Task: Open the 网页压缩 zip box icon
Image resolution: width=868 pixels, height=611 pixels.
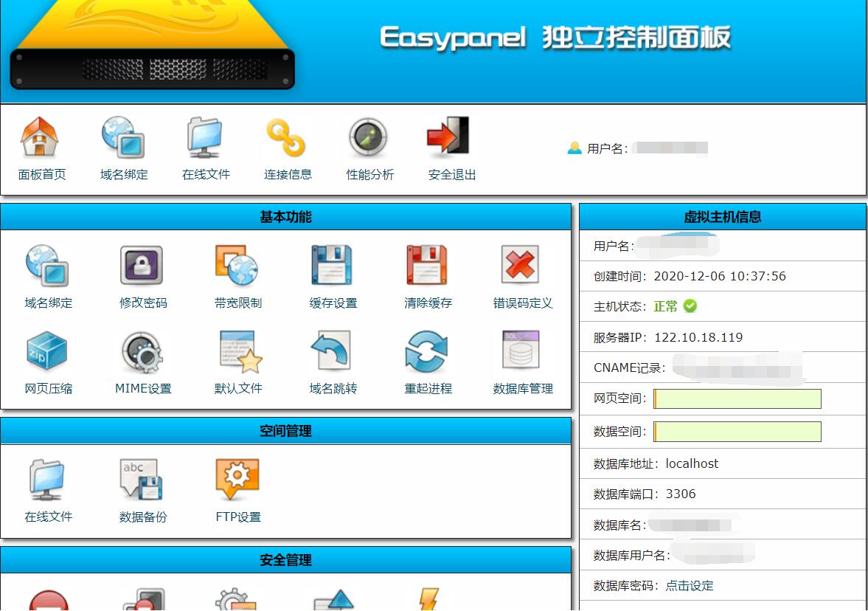Action: click(x=47, y=351)
